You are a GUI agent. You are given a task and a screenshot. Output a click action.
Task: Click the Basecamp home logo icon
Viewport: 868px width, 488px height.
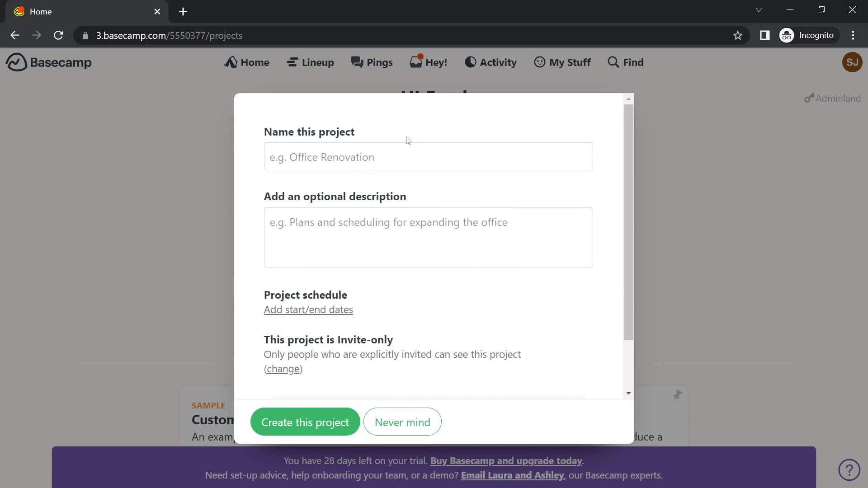tap(15, 62)
